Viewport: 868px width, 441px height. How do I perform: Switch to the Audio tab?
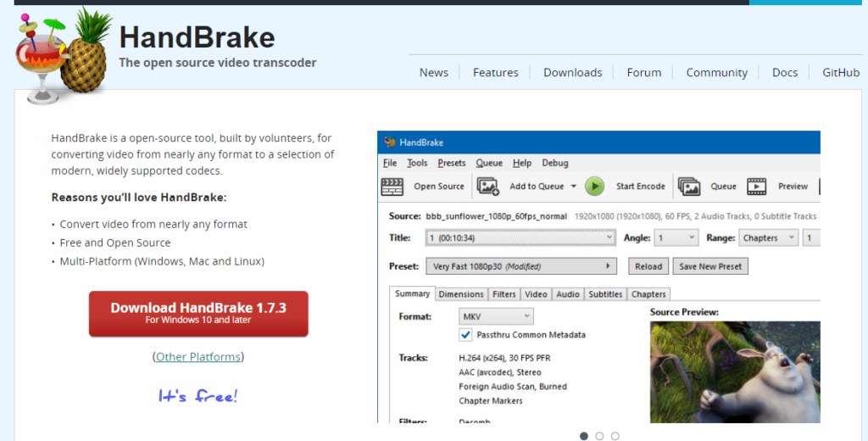[x=567, y=294]
